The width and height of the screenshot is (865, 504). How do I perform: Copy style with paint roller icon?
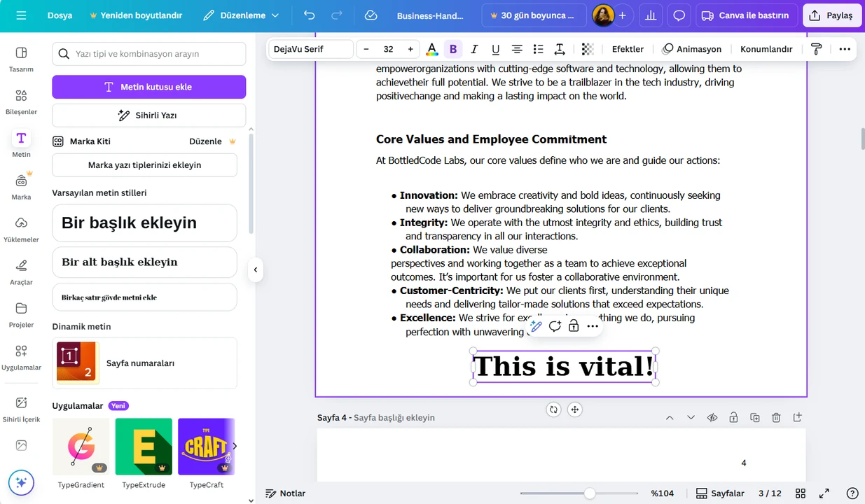point(816,49)
